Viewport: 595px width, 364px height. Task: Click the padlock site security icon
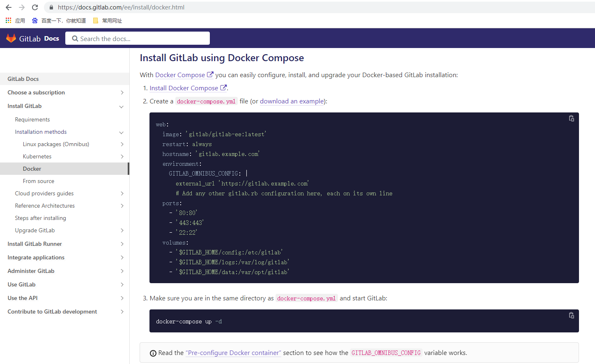click(x=51, y=7)
